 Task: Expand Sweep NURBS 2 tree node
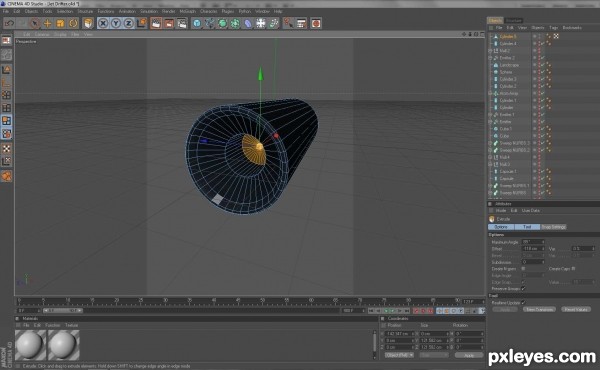(491, 150)
